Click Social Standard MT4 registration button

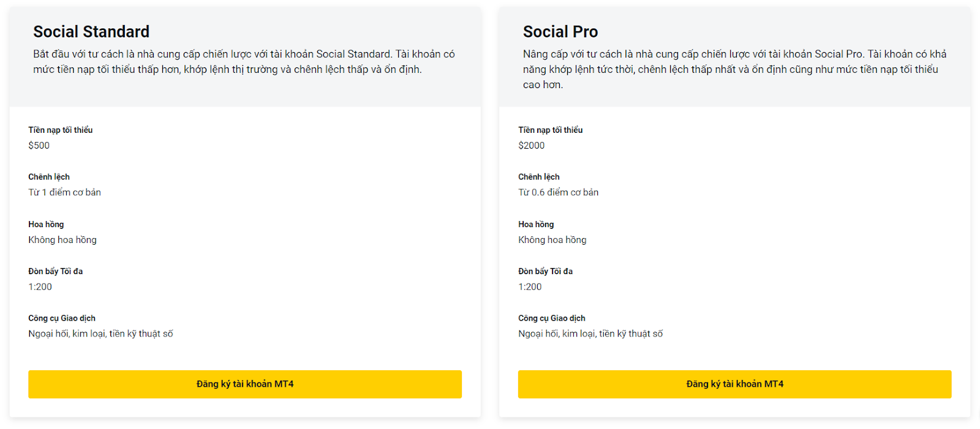tap(245, 384)
